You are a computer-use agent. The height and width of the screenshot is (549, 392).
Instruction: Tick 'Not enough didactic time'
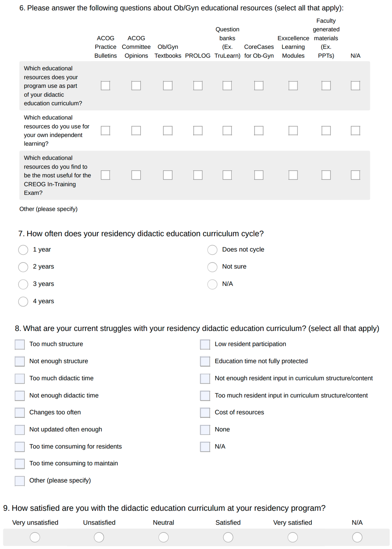tap(20, 396)
